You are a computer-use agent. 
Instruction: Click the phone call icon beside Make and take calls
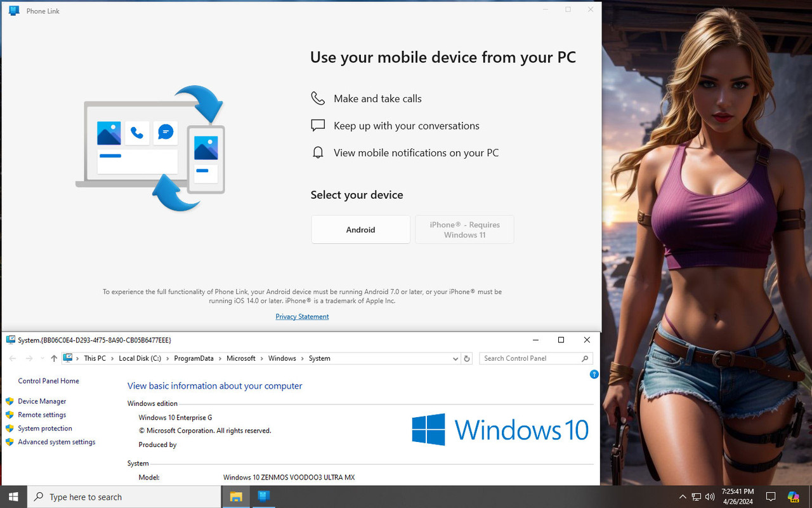318,98
